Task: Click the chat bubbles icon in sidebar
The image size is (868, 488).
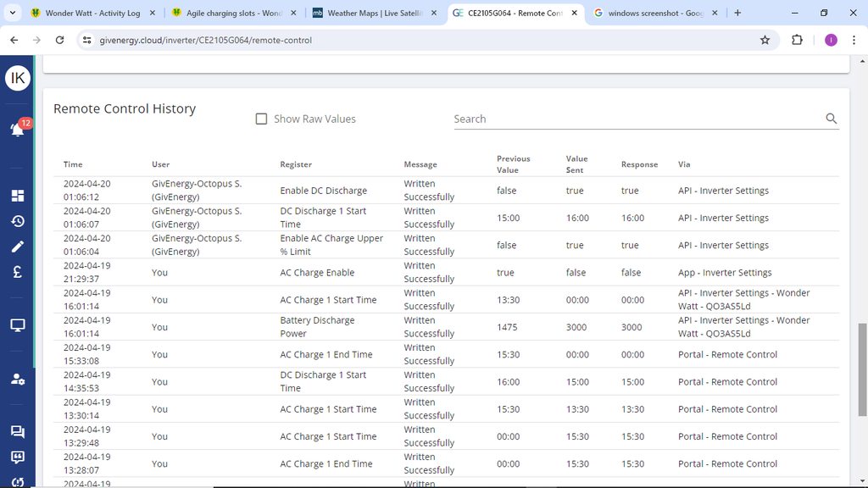Action: pyautogui.click(x=17, y=432)
